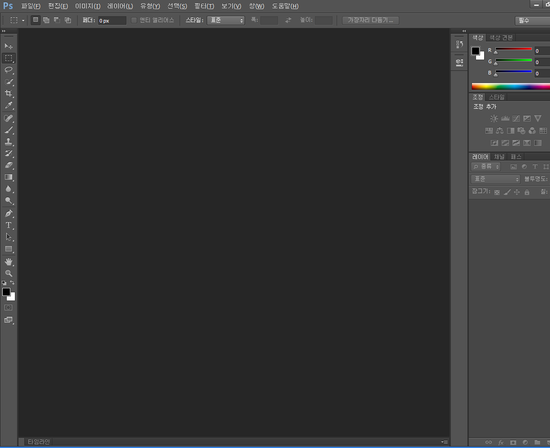This screenshot has height=448, width=550.
Task: Add a Color Balance adjustment
Action: click(500, 131)
